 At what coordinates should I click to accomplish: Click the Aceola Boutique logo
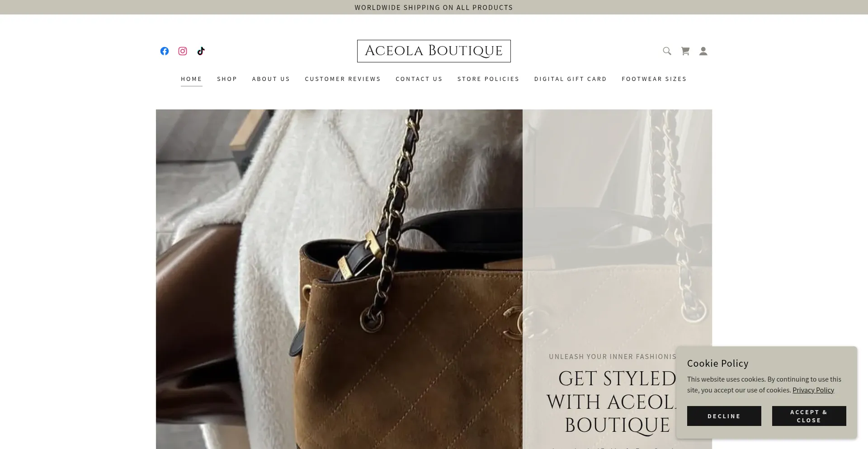(434, 51)
